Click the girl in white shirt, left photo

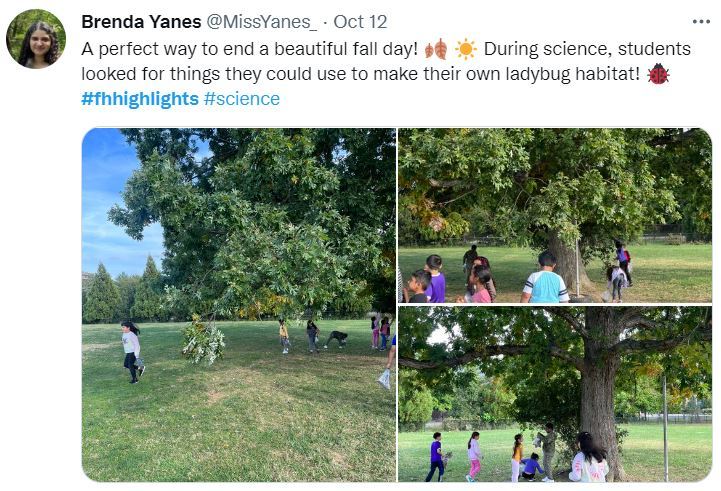(x=131, y=349)
